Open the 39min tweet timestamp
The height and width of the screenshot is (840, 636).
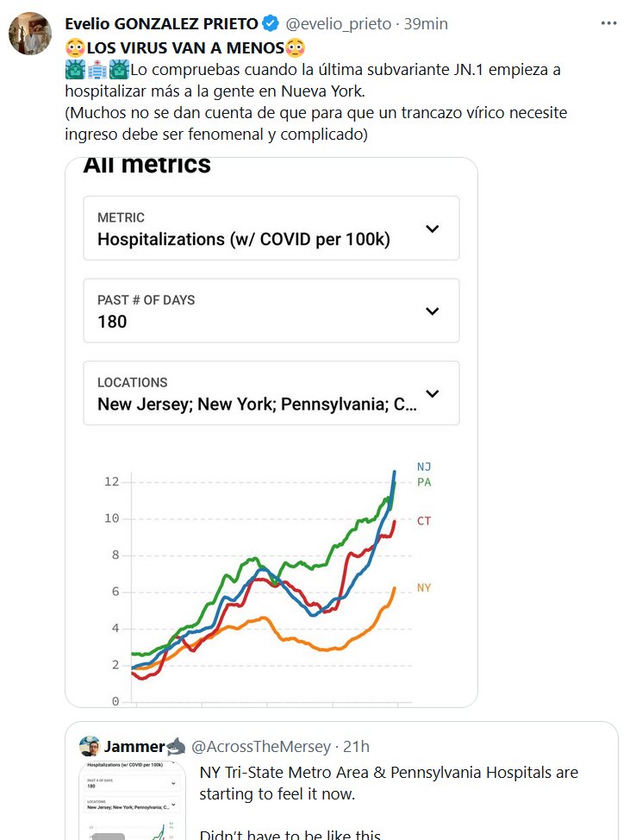tap(426, 23)
